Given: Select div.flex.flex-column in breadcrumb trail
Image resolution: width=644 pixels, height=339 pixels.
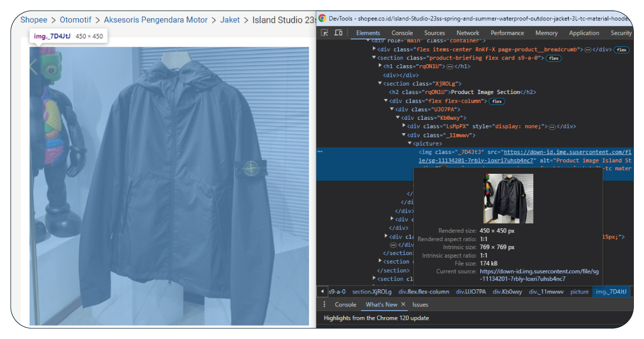Looking at the screenshot, I should [423, 291].
